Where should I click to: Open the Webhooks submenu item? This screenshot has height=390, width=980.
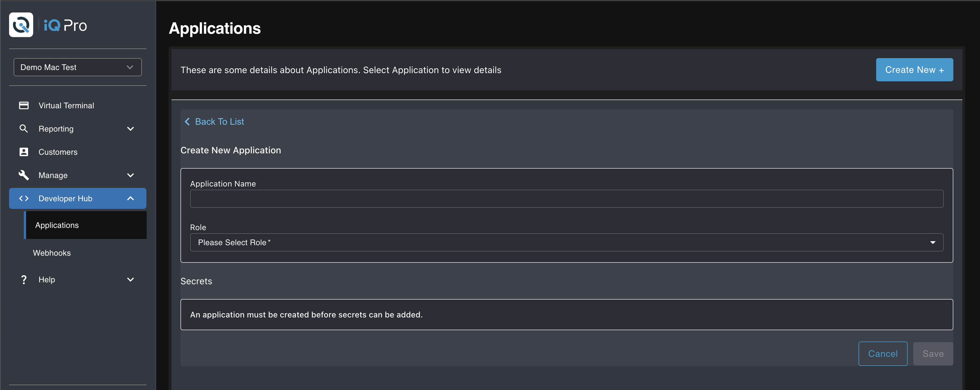click(x=52, y=253)
